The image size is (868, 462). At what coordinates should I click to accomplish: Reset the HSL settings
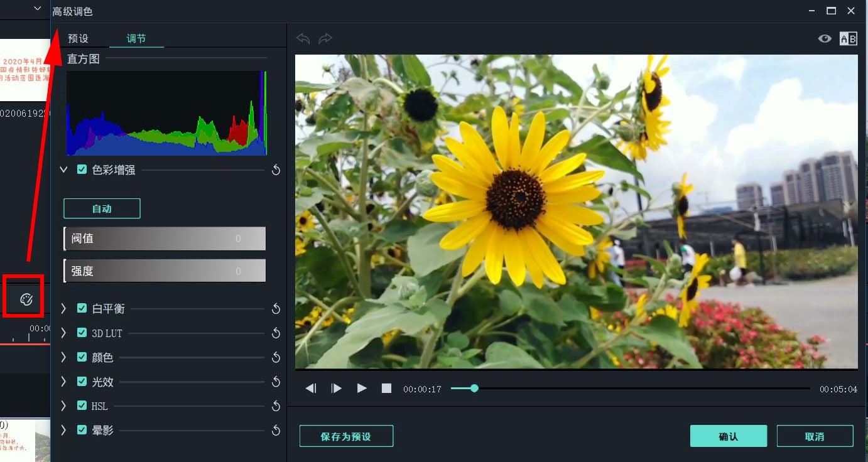pyautogui.click(x=276, y=407)
